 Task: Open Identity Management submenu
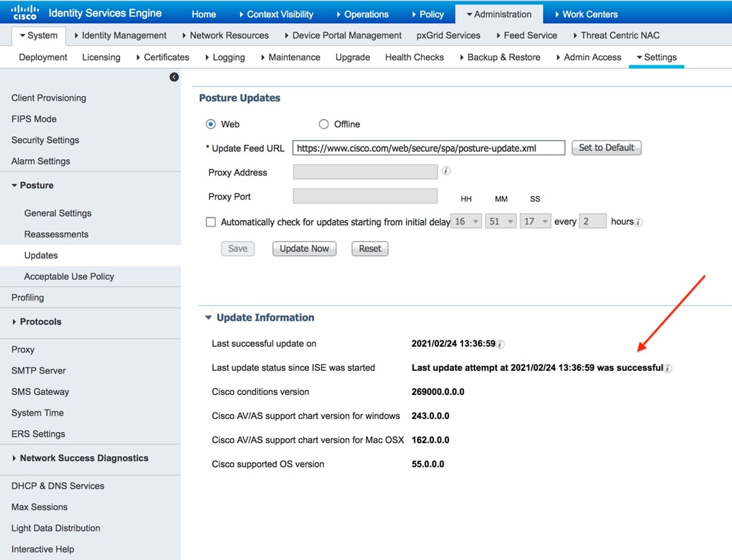pos(120,35)
